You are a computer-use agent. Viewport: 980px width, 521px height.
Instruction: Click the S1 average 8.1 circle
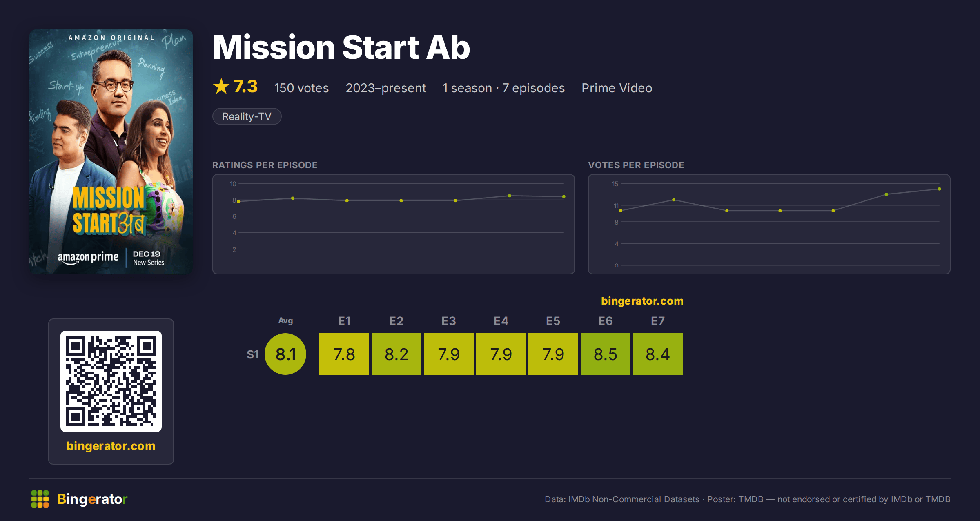coord(285,354)
